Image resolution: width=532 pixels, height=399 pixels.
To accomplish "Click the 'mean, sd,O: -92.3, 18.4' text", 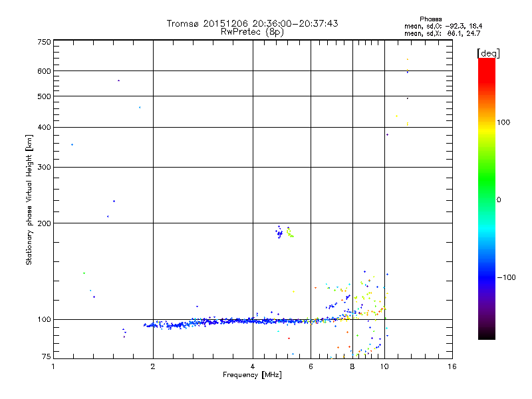I will 443,26.
